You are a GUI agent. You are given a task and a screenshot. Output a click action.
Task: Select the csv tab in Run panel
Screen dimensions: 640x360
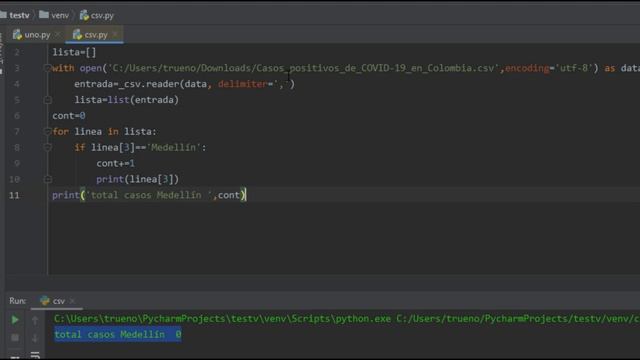coord(53,301)
